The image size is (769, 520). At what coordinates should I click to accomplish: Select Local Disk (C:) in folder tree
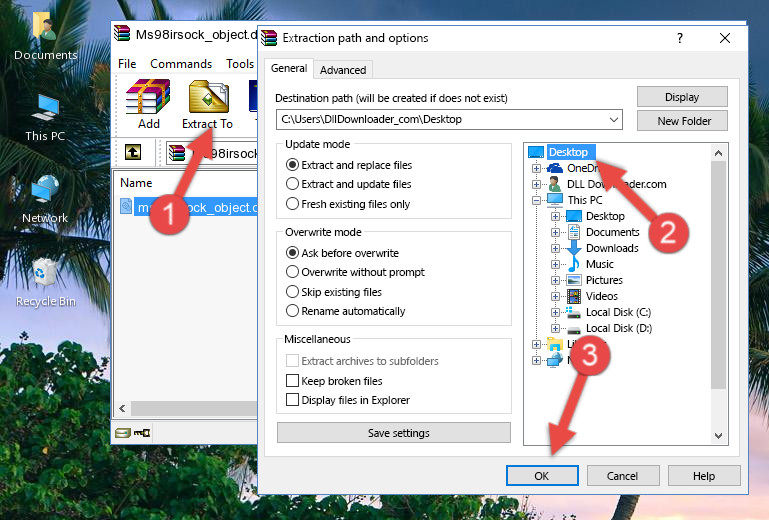point(618,312)
